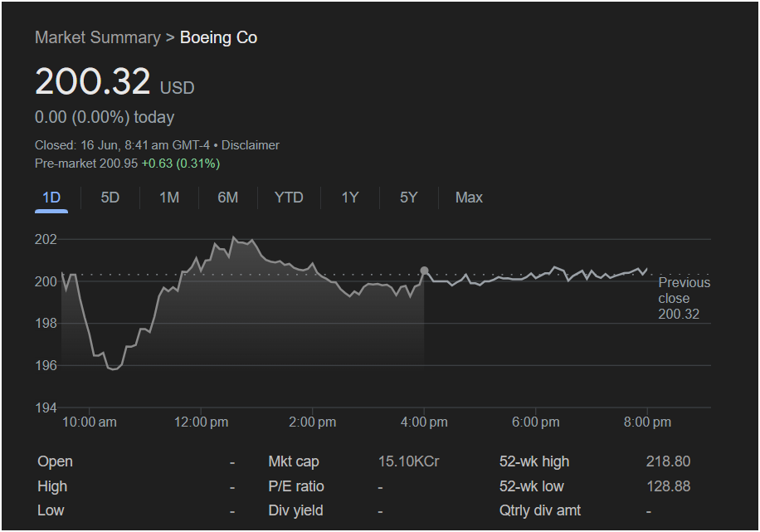Show the 6M price history
Viewport: 760px width, 532px height.
[228, 198]
